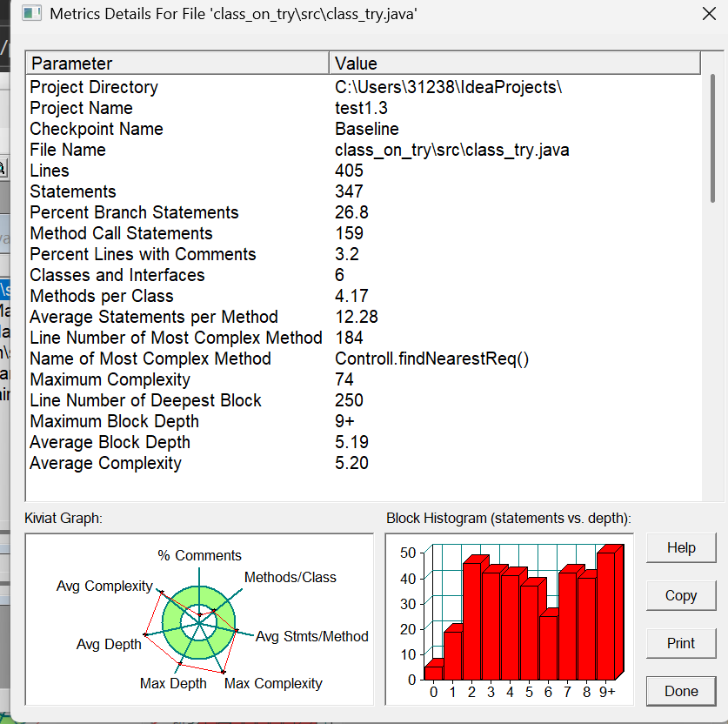Viewport: 728px width, 724px height.
Task: Click the deepest block value 250
Action: click(x=349, y=401)
